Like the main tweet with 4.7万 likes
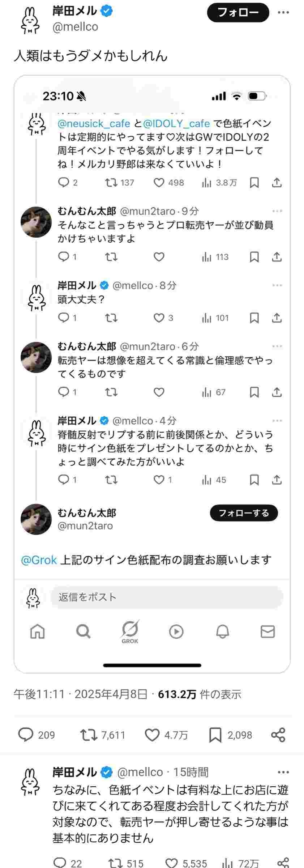This screenshot has height=868, width=304. tap(152, 735)
